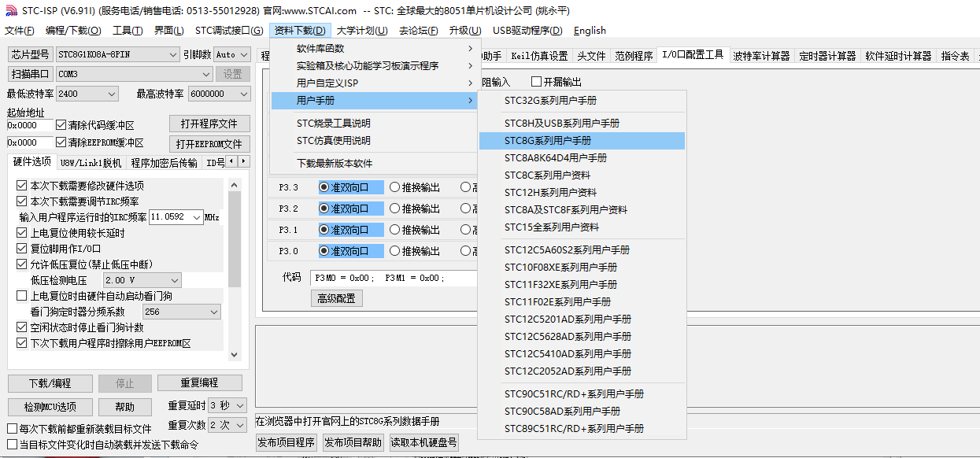Click 检测MCU选项 button
The width and height of the screenshot is (980, 458).
[x=50, y=407]
